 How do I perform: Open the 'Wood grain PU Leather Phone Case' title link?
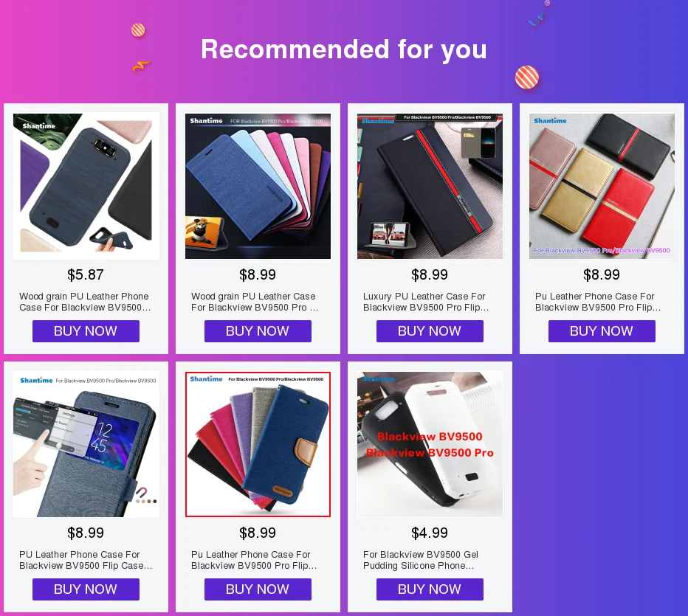[x=85, y=302]
